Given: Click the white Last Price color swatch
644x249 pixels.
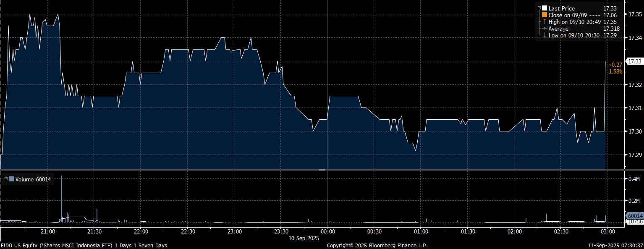Looking at the screenshot, I should click(x=545, y=8).
